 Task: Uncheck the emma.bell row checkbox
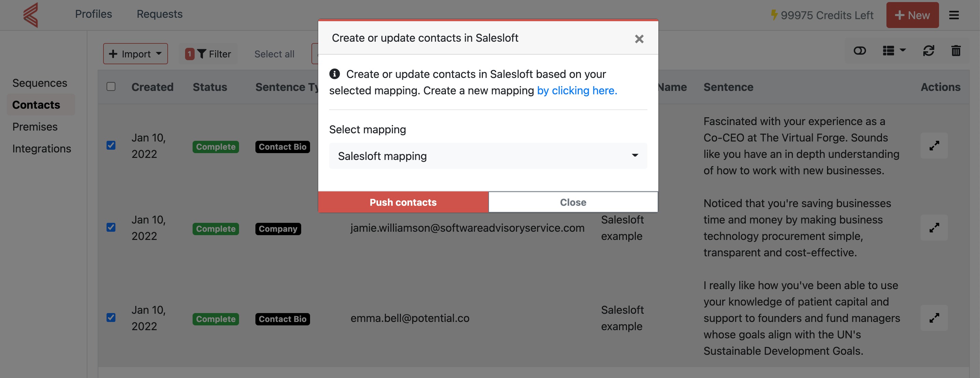pyautogui.click(x=111, y=318)
